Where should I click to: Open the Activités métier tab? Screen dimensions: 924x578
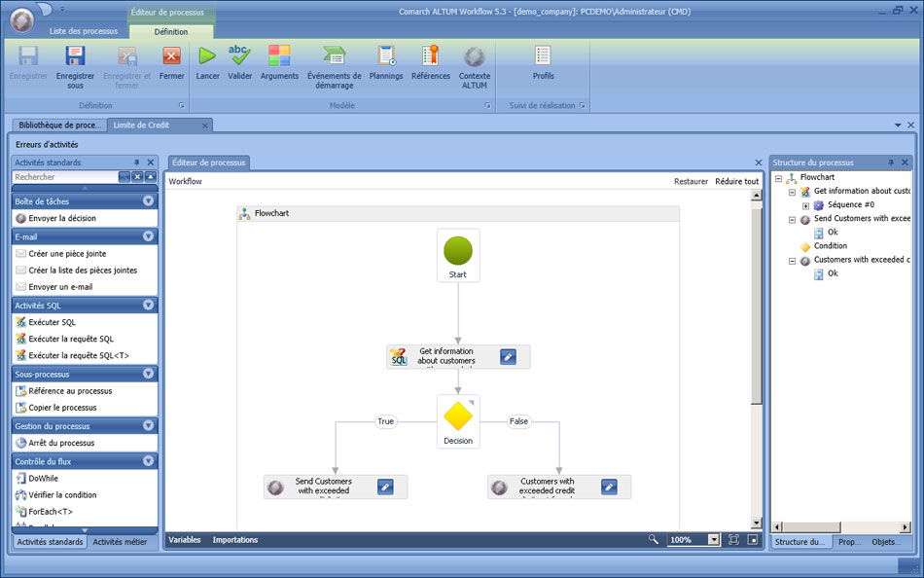tap(120, 541)
